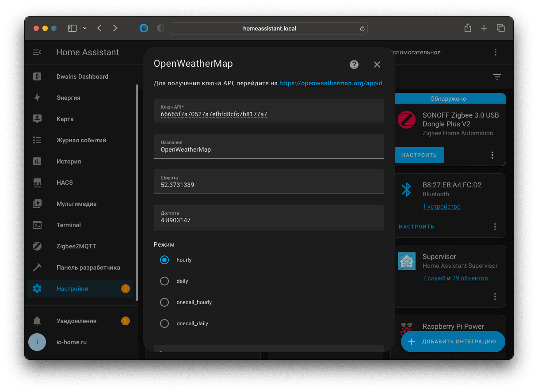Open Журнал событий list icon

[37, 140]
